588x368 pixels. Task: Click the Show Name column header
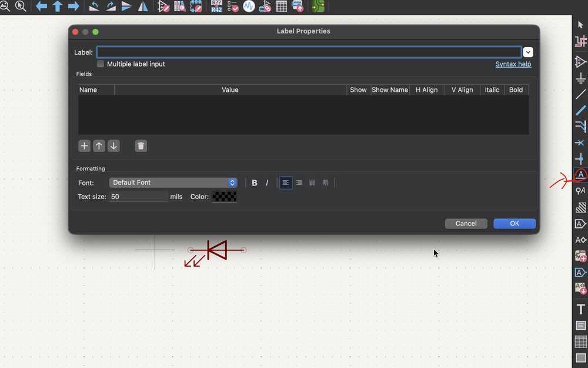point(389,89)
